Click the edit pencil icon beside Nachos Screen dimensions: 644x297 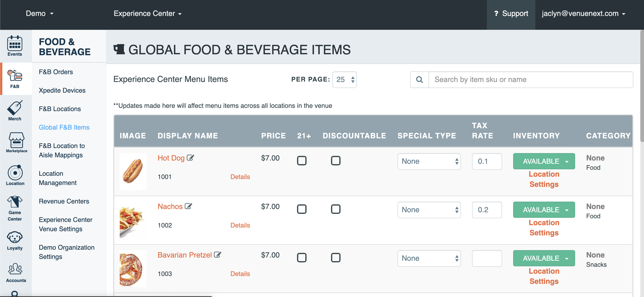[x=188, y=206]
